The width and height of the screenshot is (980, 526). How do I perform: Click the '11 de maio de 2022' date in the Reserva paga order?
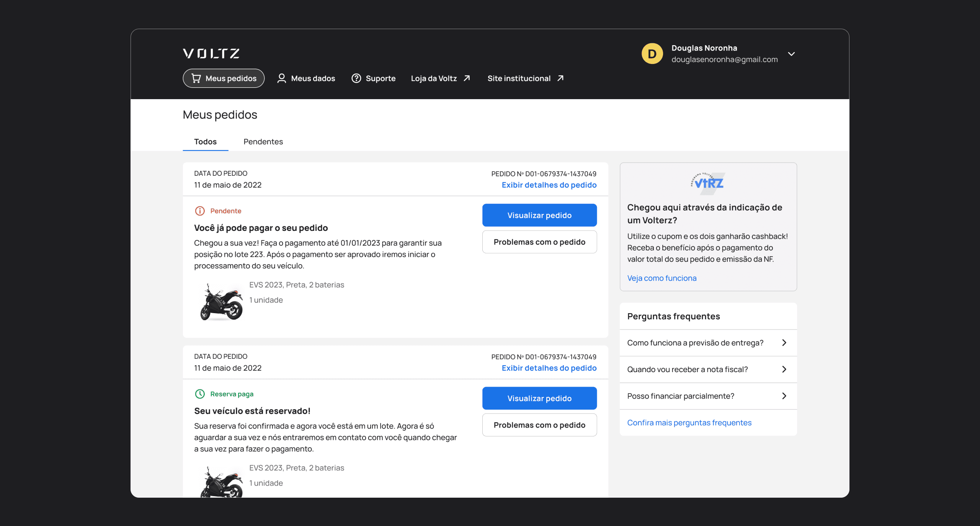coord(228,368)
